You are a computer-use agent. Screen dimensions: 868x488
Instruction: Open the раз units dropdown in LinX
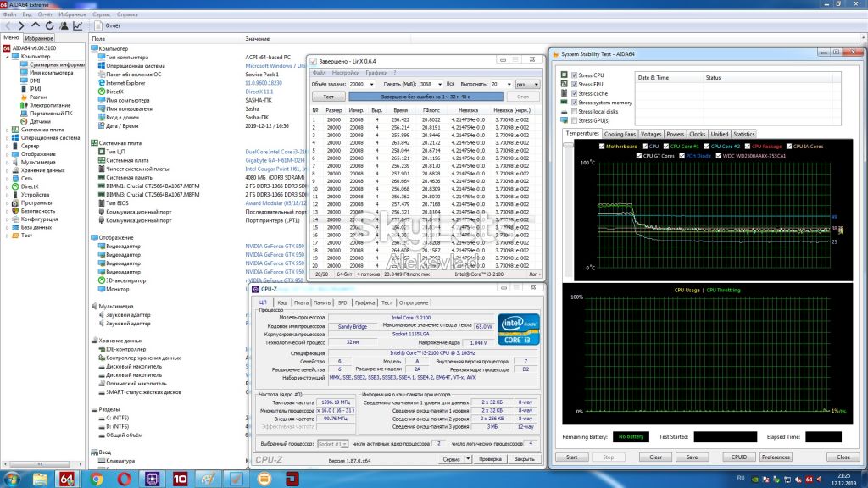click(x=527, y=85)
